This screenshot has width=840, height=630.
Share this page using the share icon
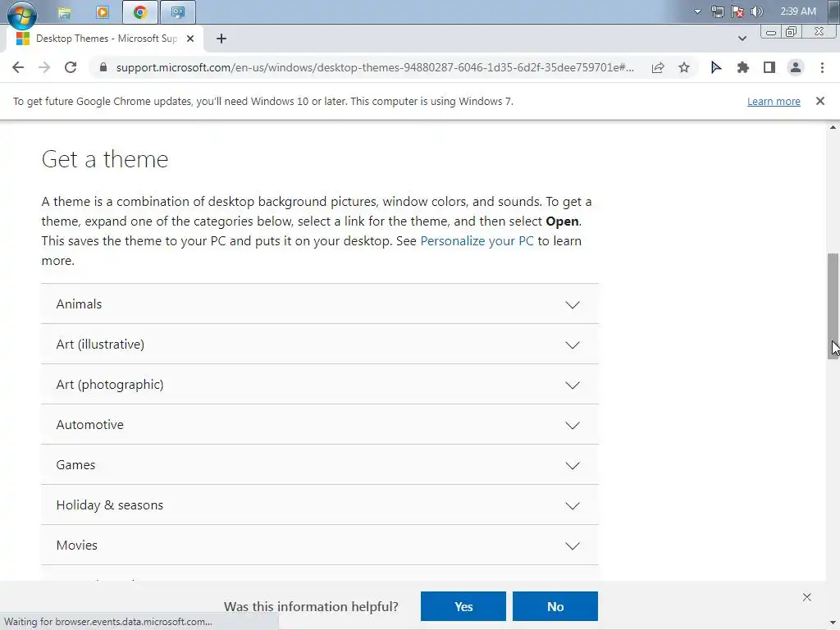coord(658,67)
